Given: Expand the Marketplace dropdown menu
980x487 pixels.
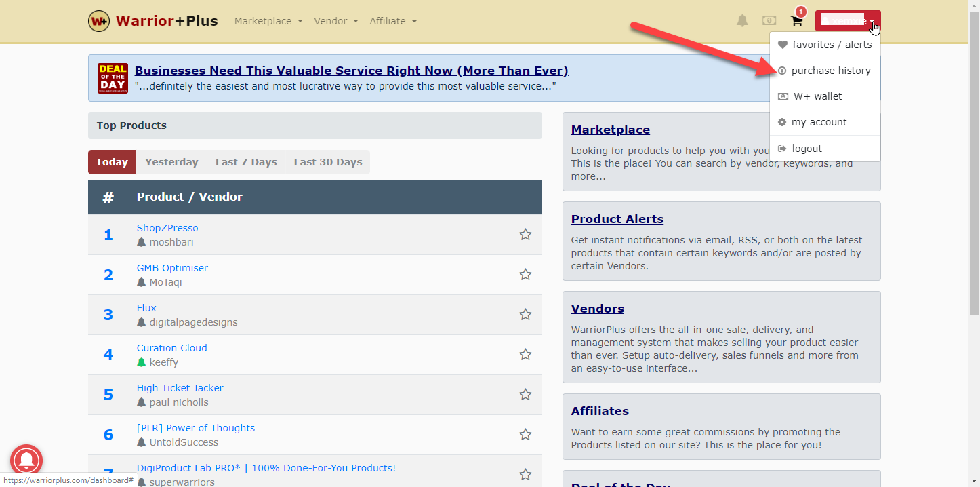Looking at the screenshot, I should coord(268,21).
